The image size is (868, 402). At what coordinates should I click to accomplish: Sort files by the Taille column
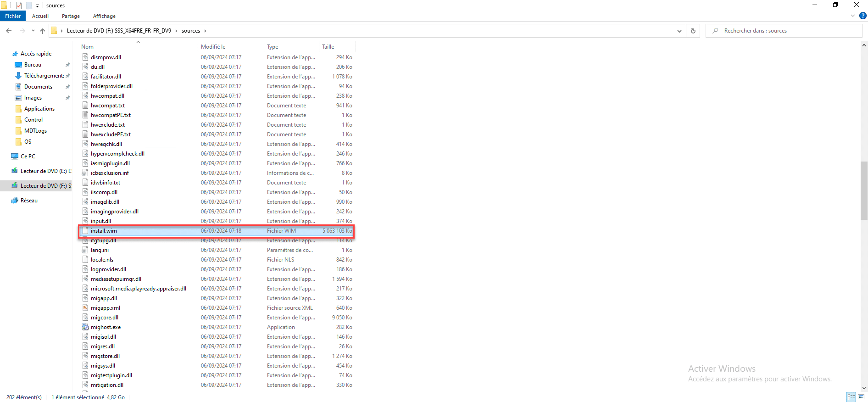click(328, 47)
